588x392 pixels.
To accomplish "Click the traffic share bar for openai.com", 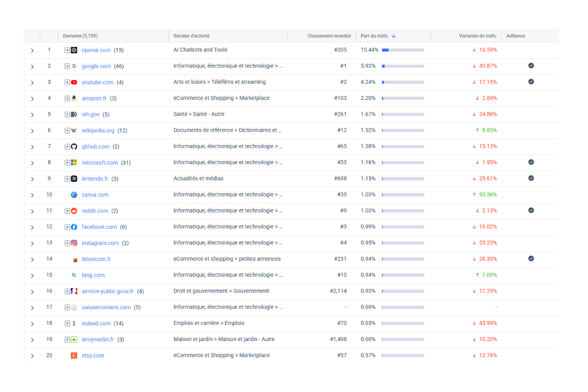I will (x=403, y=50).
